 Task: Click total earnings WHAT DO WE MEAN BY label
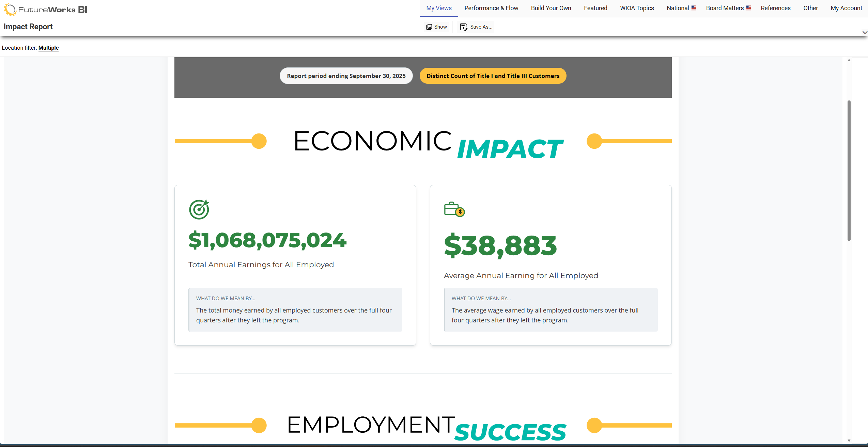point(226,298)
